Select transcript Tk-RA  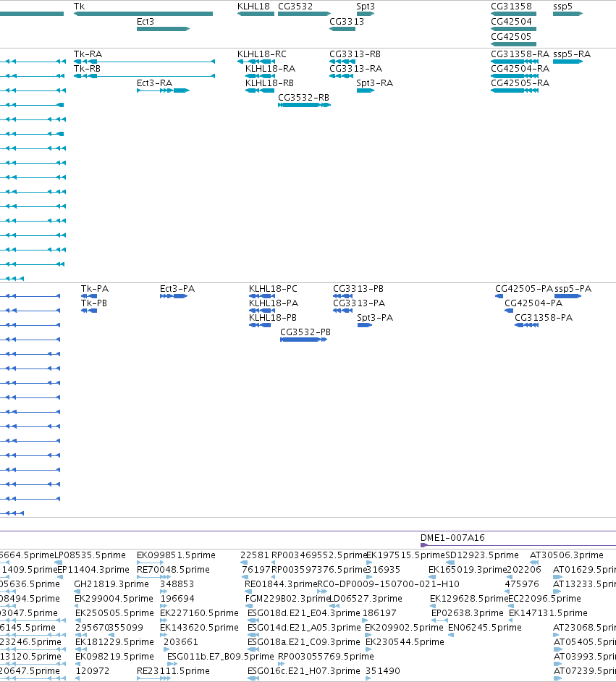tap(144, 62)
